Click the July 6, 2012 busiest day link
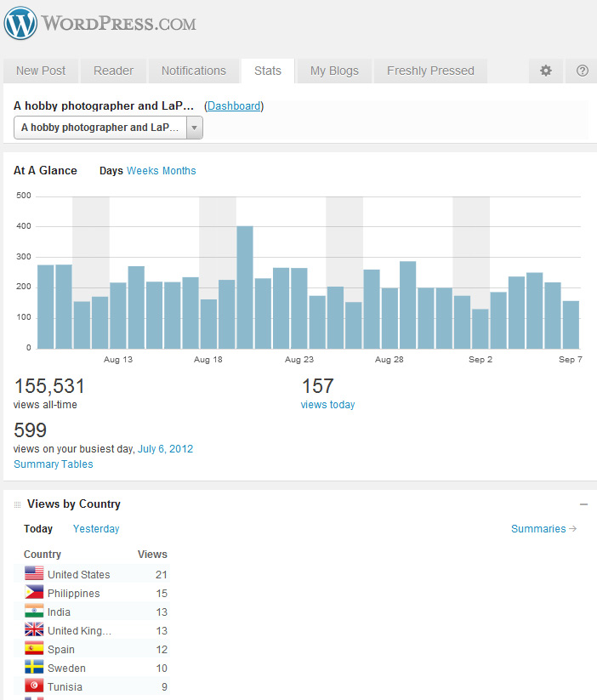The height and width of the screenshot is (700, 597). tap(165, 449)
